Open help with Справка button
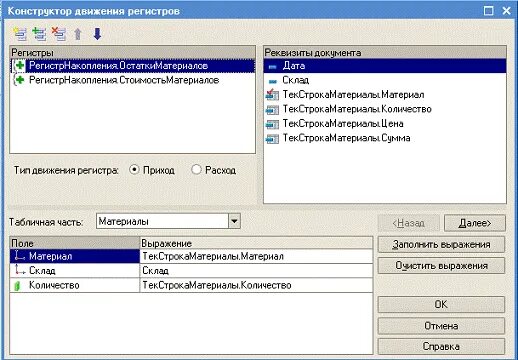Viewport: 518px width, 360px height. (x=441, y=347)
